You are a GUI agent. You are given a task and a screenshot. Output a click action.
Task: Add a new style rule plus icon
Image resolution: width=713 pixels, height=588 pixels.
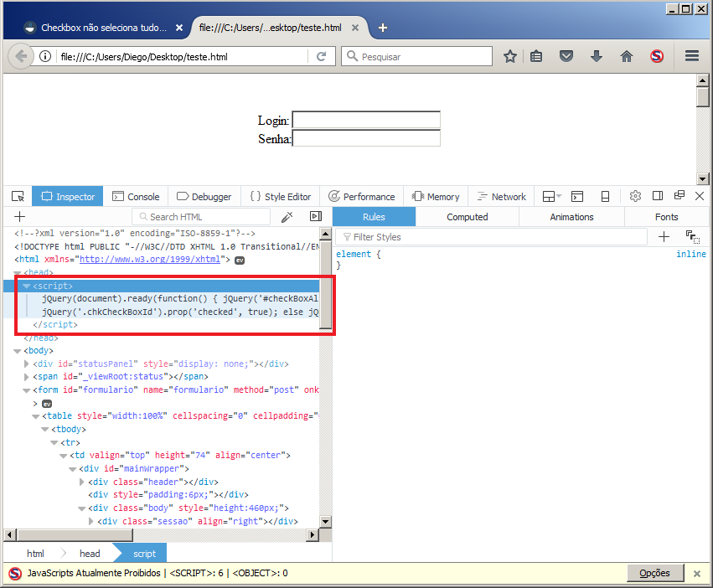pyautogui.click(x=664, y=236)
